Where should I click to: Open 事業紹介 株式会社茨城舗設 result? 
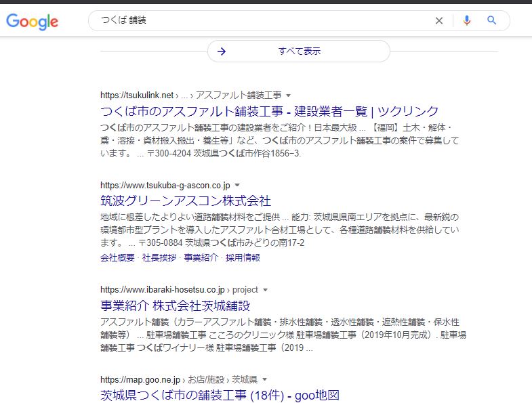point(176,305)
